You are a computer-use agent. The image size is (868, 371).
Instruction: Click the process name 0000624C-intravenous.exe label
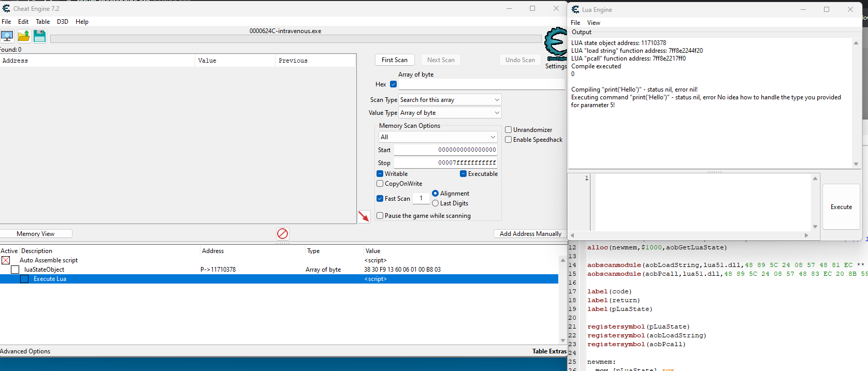pos(285,31)
